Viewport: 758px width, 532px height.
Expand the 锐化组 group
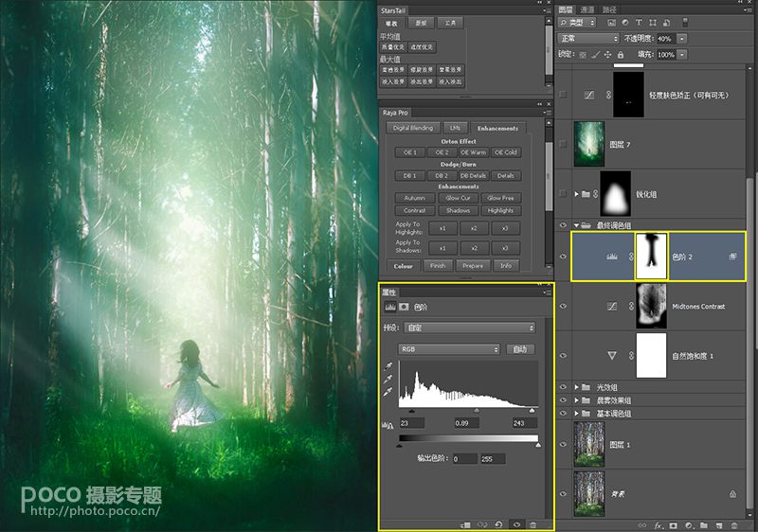[576, 194]
